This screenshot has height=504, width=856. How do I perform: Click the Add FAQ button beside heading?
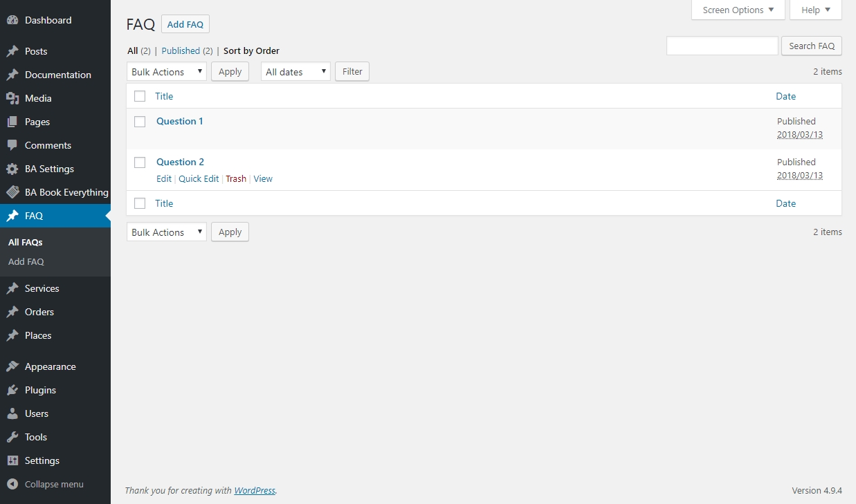click(x=185, y=24)
